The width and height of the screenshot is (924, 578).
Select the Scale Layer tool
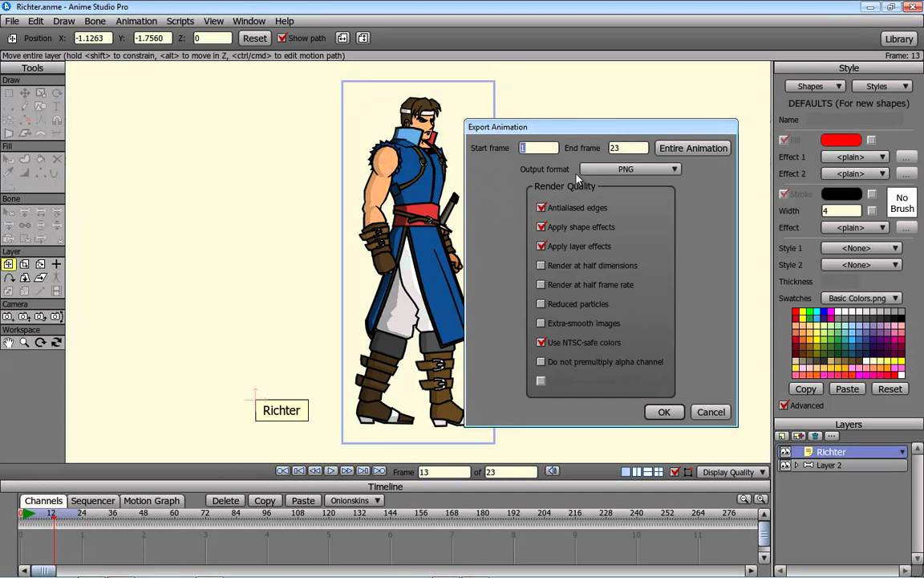point(24,264)
